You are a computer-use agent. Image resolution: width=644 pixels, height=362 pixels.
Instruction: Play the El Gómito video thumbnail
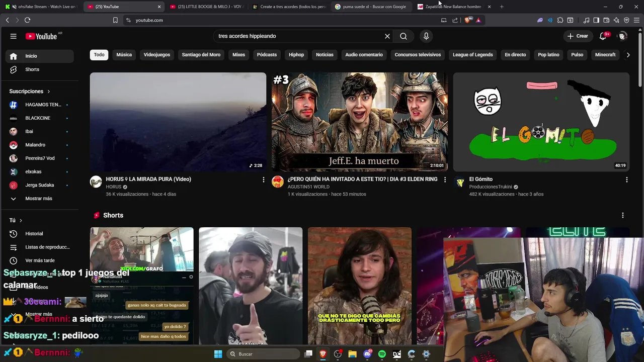click(541, 122)
